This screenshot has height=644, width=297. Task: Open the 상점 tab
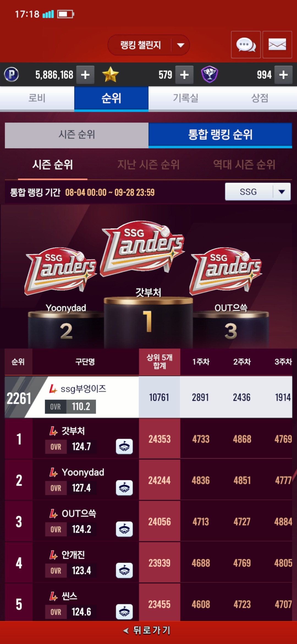tap(260, 98)
